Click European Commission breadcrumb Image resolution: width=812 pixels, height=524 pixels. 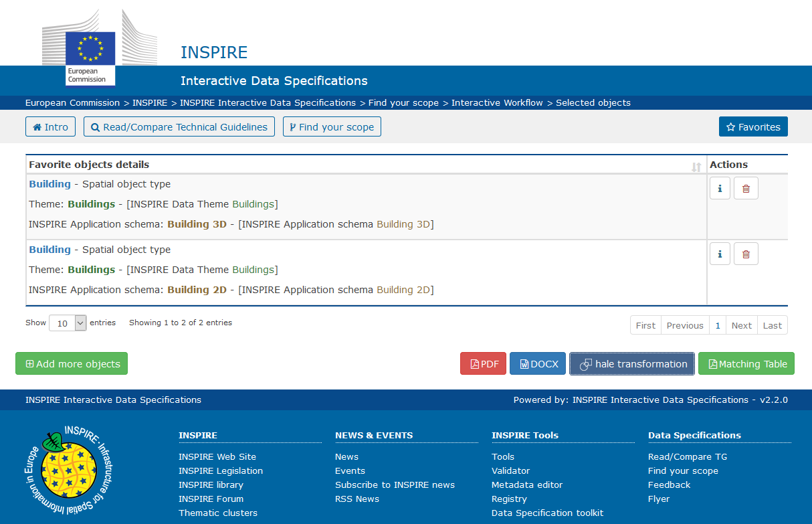[72, 102]
